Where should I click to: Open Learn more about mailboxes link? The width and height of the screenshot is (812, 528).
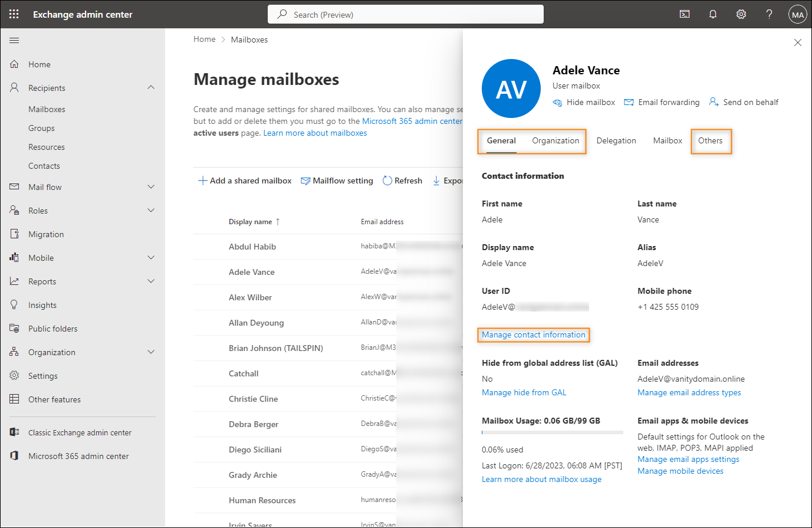tap(315, 133)
